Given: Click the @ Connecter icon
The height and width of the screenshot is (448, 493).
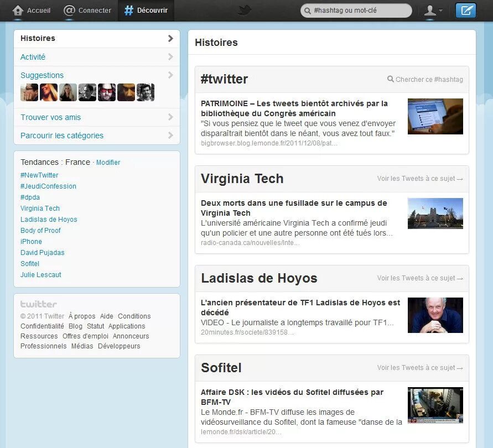Looking at the screenshot, I should [69, 11].
